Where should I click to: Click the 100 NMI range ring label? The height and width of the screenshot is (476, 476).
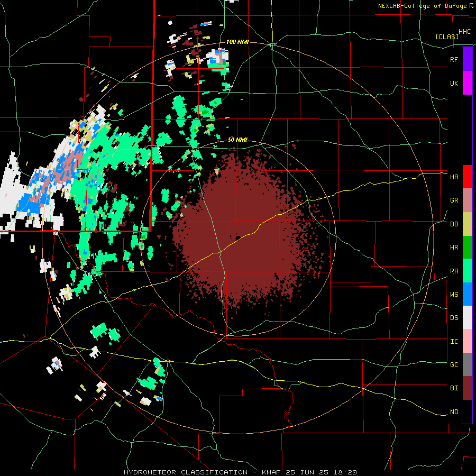click(237, 42)
